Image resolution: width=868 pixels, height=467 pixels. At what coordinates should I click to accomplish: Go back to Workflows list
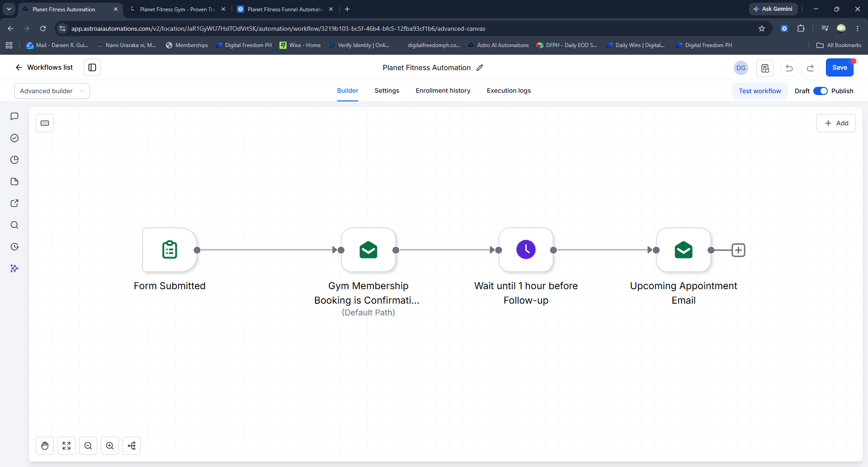tap(44, 67)
